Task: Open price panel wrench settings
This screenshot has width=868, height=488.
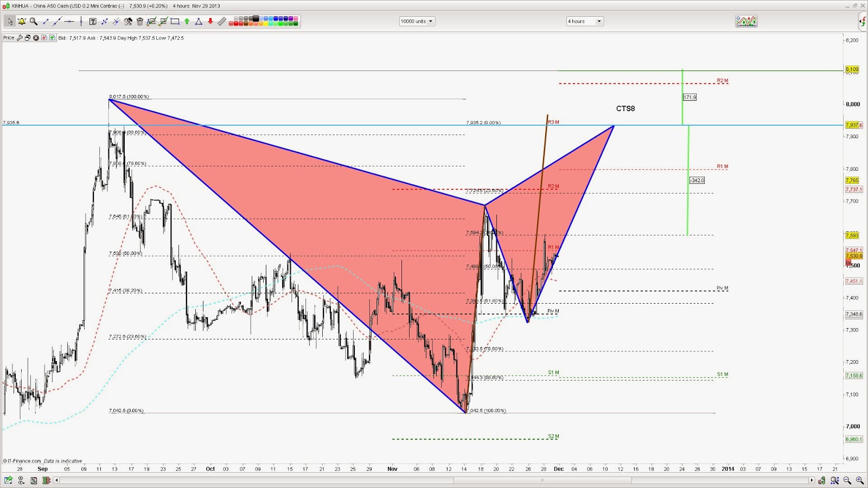Action: pos(20,38)
